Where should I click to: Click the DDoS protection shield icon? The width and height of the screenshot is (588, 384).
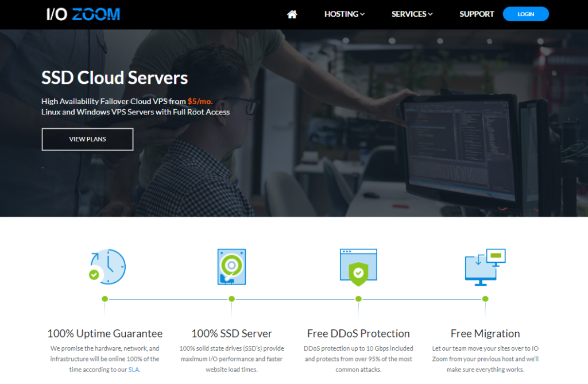click(x=358, y=267)
